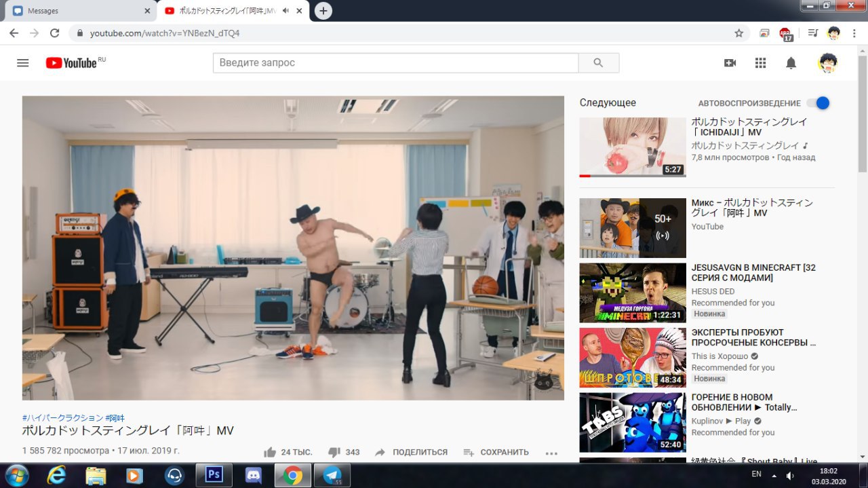Click the video player to pause
Screen dimensions: 868x488
[x=293, y=248]
